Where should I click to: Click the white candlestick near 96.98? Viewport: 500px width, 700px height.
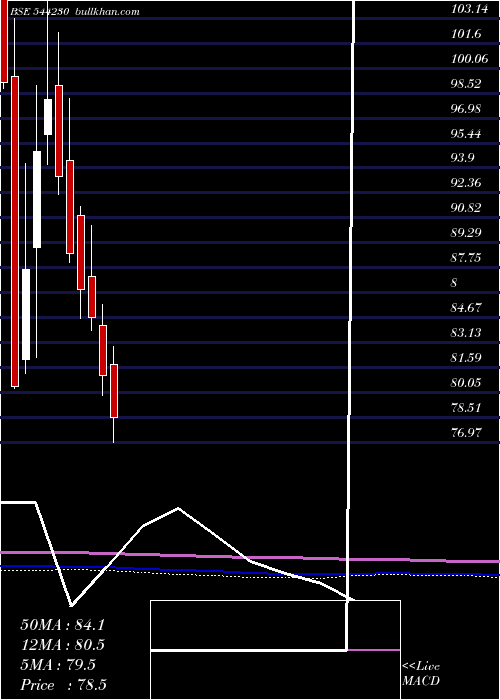48,117
